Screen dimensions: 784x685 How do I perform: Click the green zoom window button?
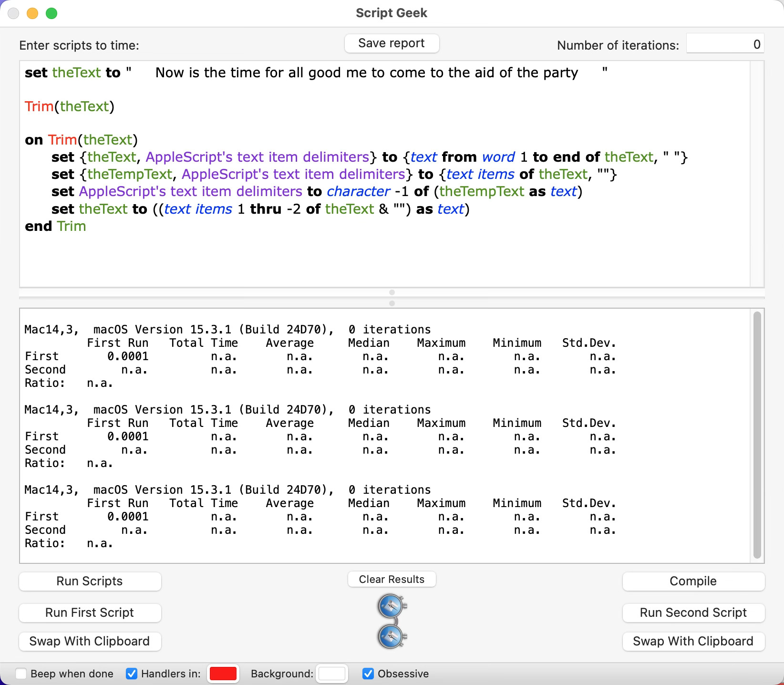52,13
